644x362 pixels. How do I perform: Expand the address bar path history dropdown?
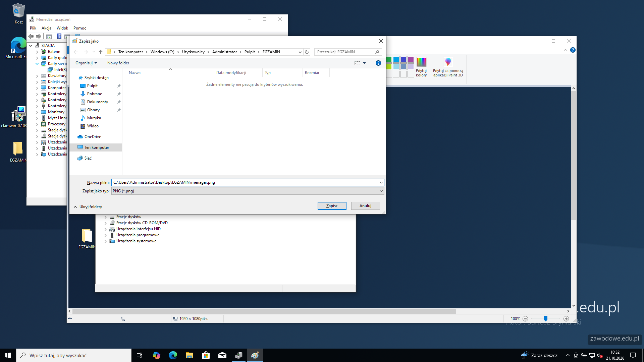click(300, 52)
